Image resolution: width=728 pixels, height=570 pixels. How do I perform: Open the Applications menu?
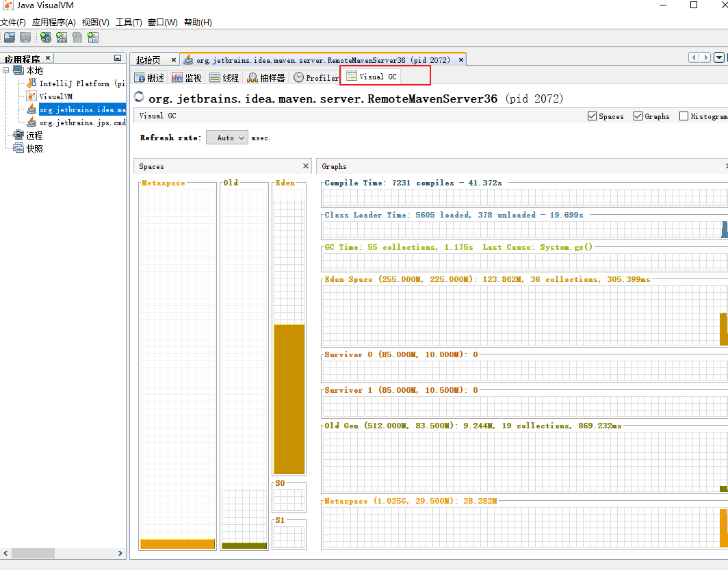[x=54, y=23]
